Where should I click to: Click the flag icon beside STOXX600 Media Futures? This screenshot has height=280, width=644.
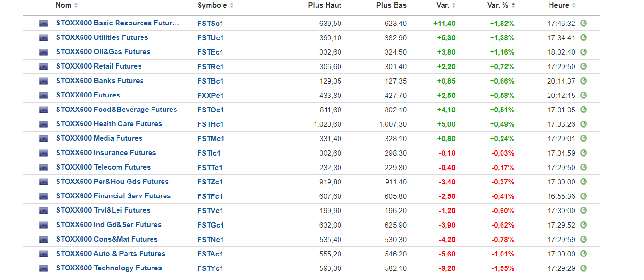(x=44, y=139)
